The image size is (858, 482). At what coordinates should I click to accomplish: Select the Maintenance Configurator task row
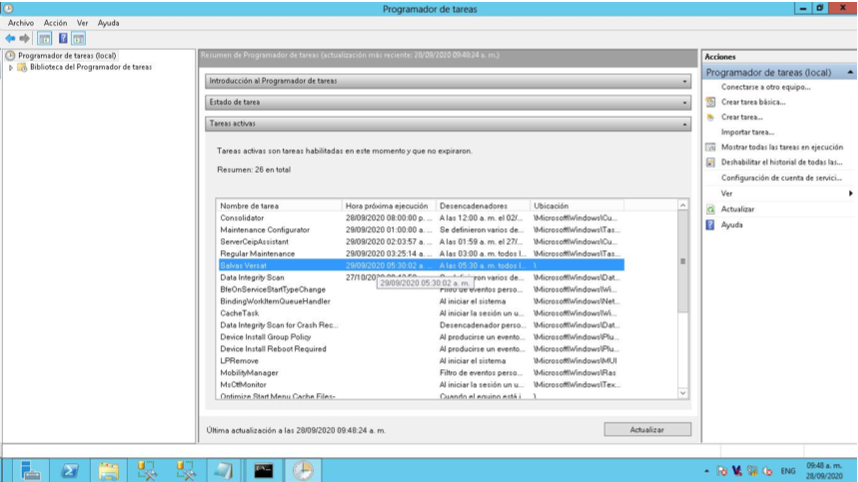click(x=420, y=230)
